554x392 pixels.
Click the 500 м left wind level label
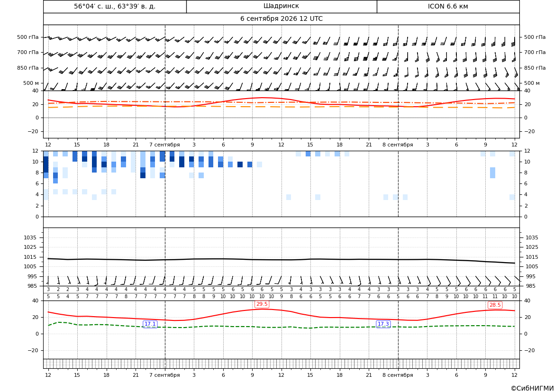[x=31, y=83]
